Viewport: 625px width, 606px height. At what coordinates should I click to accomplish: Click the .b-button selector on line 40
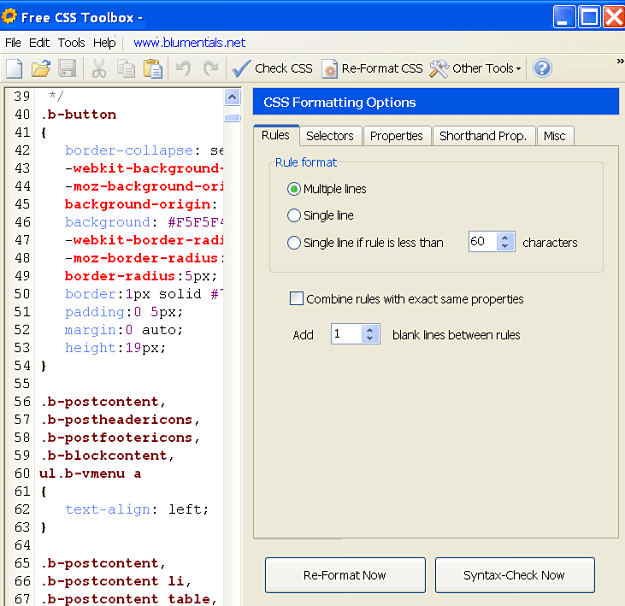(x=79, y=114)
